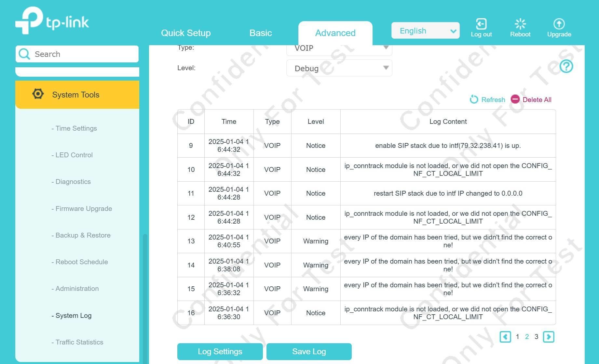The width and height of the screenshot is (599, 364).
Task: Open Reboot Schedule in sidebar
Action: 79,262
